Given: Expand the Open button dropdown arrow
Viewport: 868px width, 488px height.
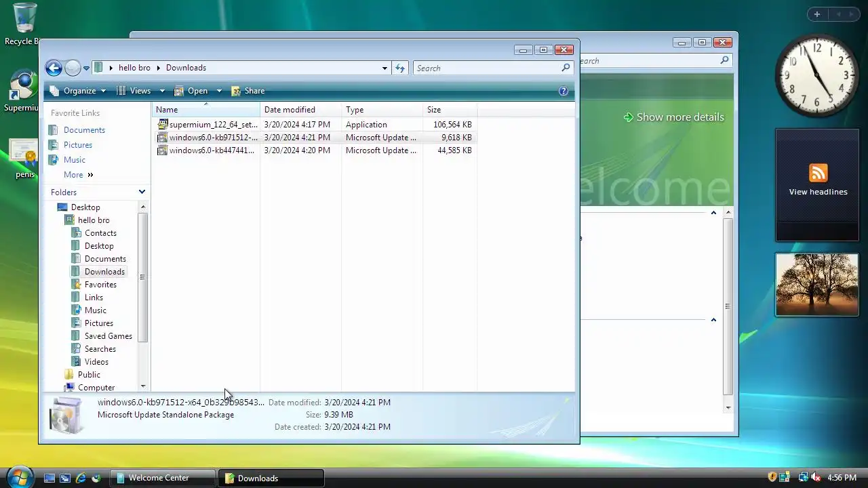Looking at the screenshot, I should click(x=219, y=91).
